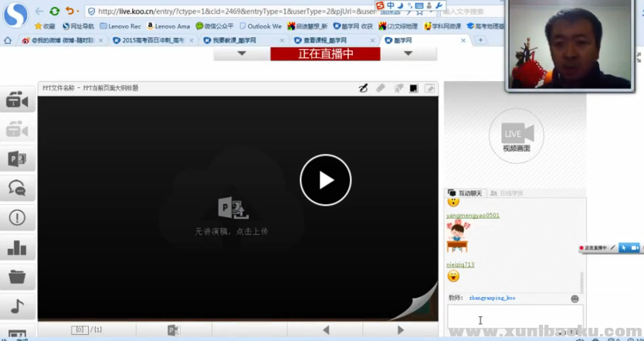
Task: Open the chat bubbles tool in sidebar
Action: tap(17, 188)
